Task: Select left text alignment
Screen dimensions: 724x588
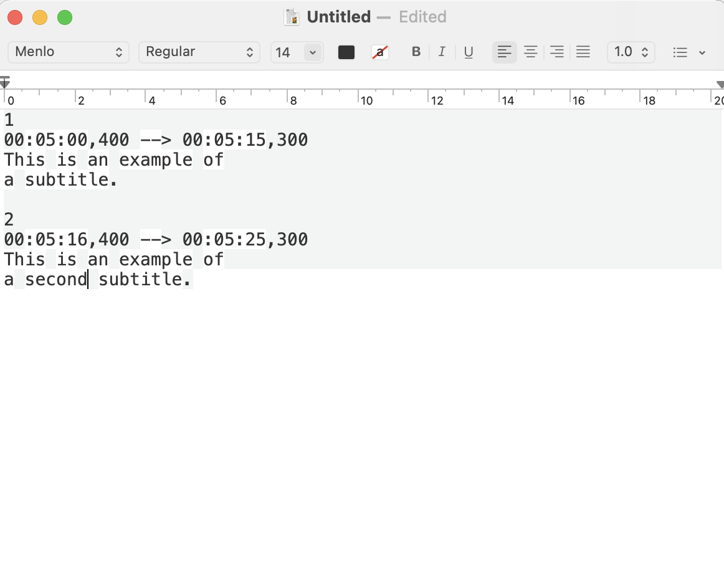Action: point(504,52)
